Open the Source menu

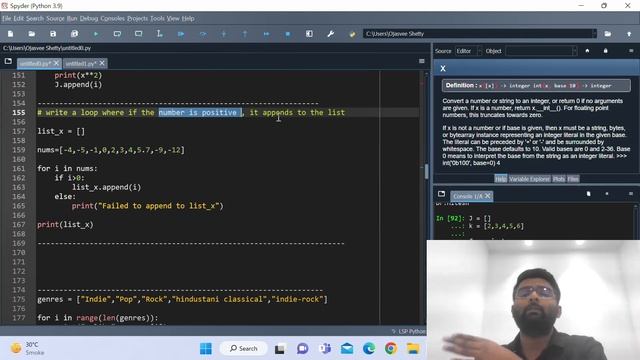[55, 18]
